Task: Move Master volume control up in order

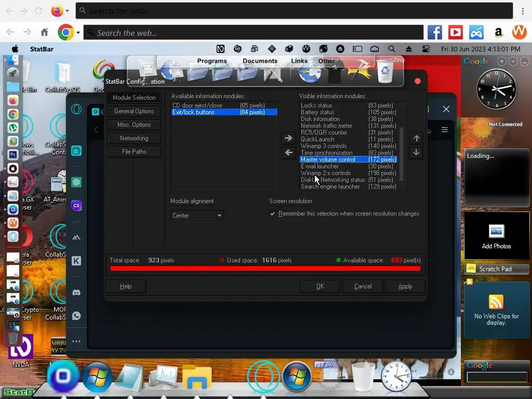Action: click(416, 138)
